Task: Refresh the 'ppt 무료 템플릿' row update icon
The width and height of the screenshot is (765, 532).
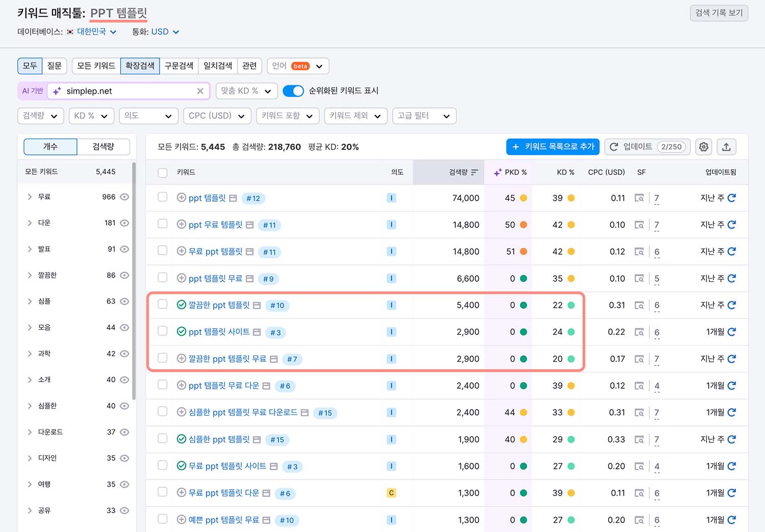Action: 732,225
